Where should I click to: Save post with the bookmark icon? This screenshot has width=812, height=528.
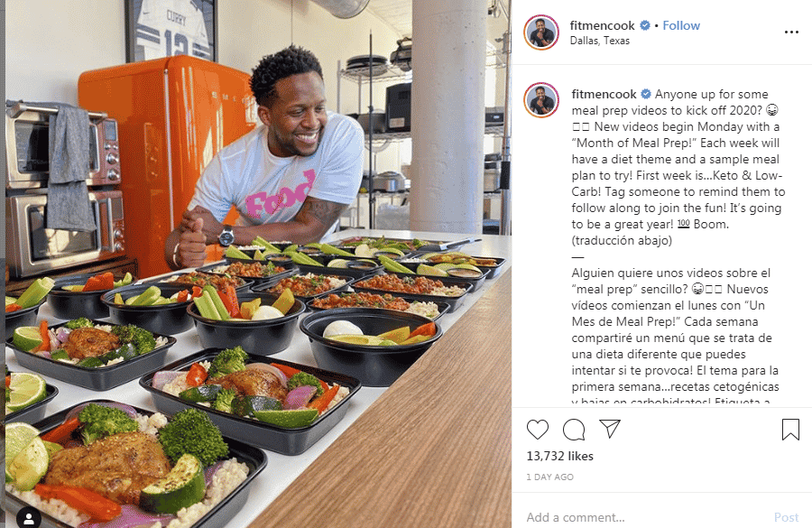tap(790, 430)
